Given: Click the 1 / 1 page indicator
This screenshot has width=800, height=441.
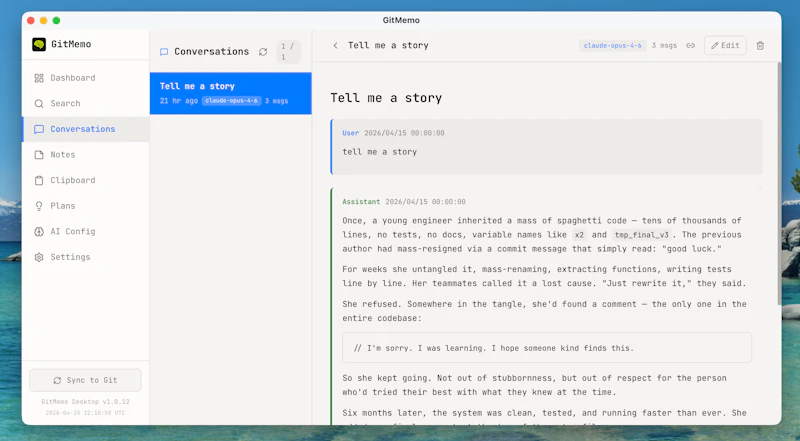Looking at the screenshot, I should click(x=288, y=52).
